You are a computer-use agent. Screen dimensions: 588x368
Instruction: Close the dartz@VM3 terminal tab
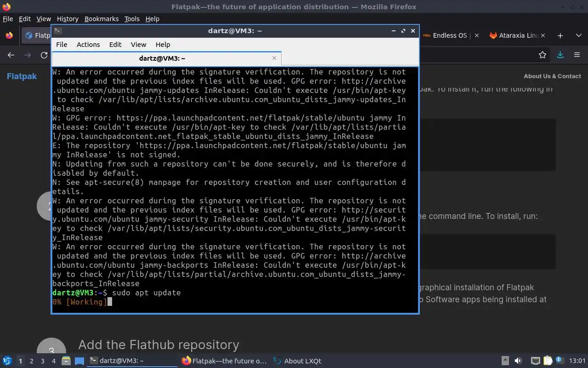(x=274, y=58)
